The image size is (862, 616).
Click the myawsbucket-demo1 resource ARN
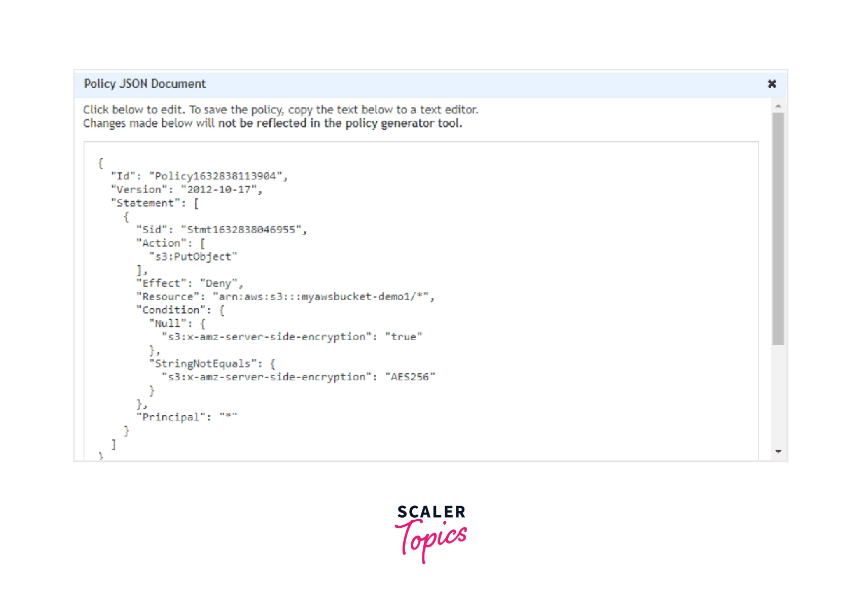point(323,297)
